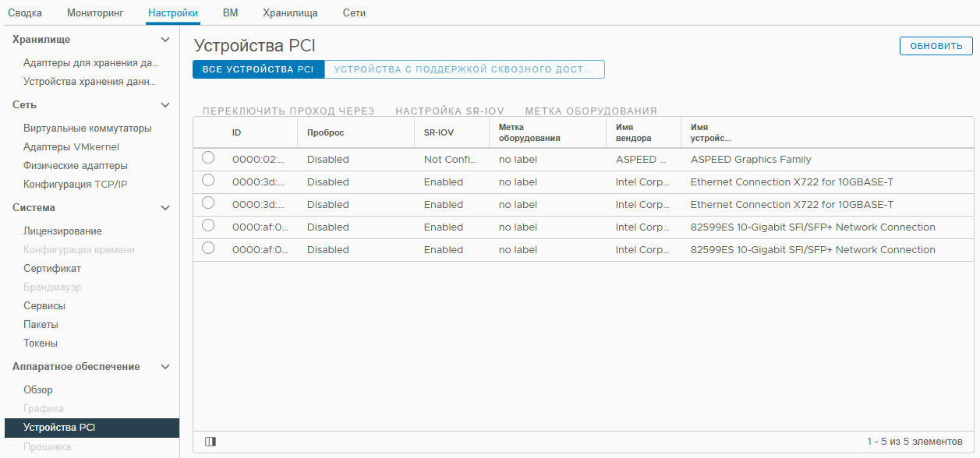Select the ASPEED Graphics Family radio button

[208, 158]
